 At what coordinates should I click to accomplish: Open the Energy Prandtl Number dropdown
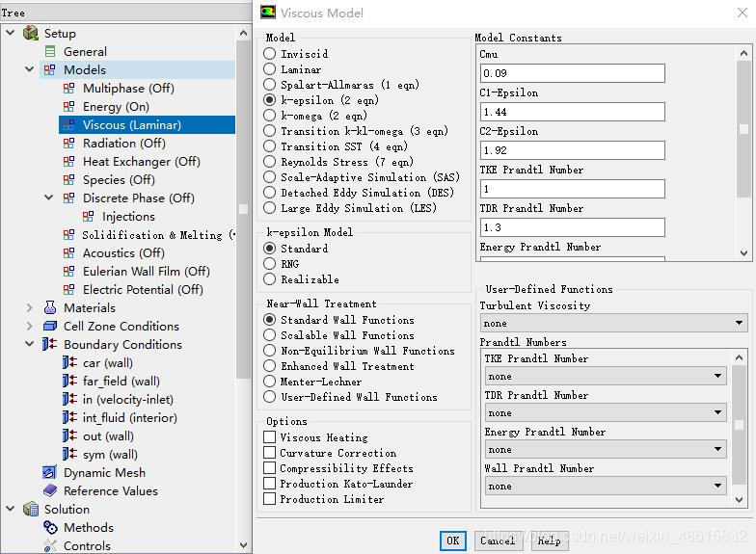pos(606,449)
